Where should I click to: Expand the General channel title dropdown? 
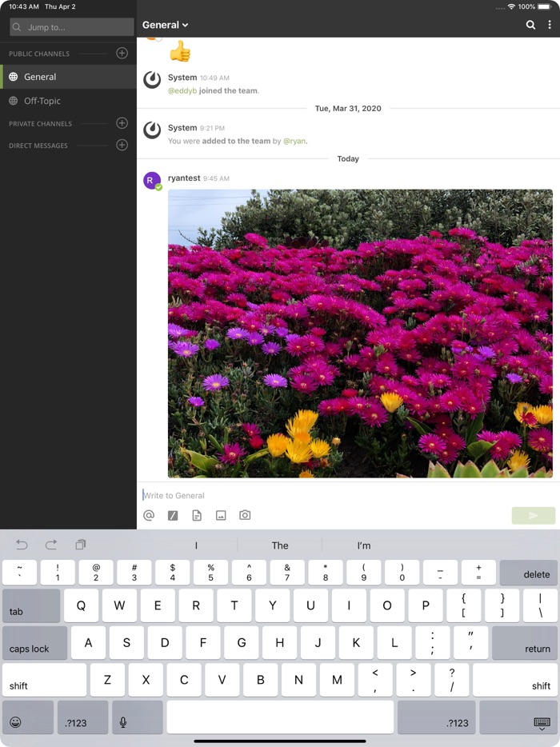[165, 25]
